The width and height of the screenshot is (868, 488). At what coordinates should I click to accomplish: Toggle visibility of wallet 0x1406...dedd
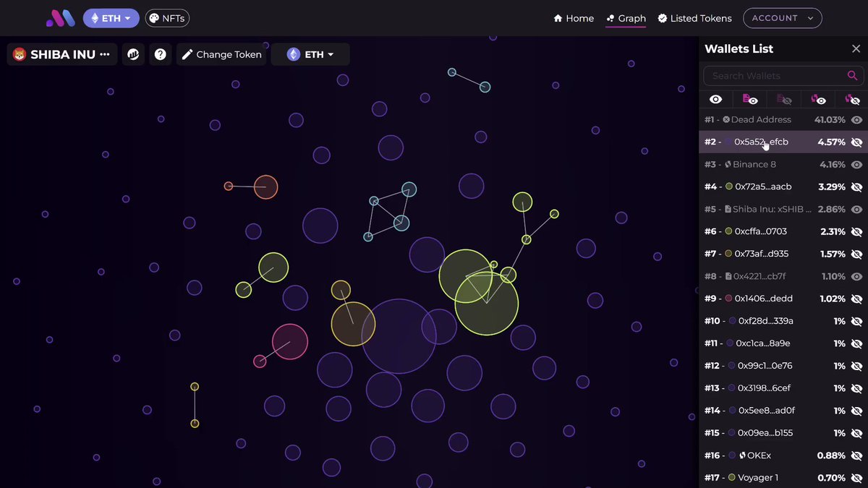pyautogui.click(x=857, y=299)
